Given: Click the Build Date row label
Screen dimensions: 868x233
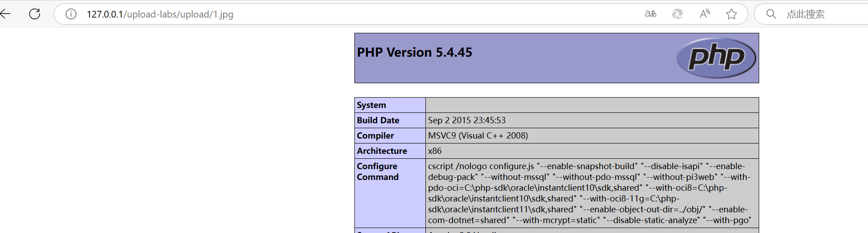Looking at the screenshot, I should pos(378,121).
